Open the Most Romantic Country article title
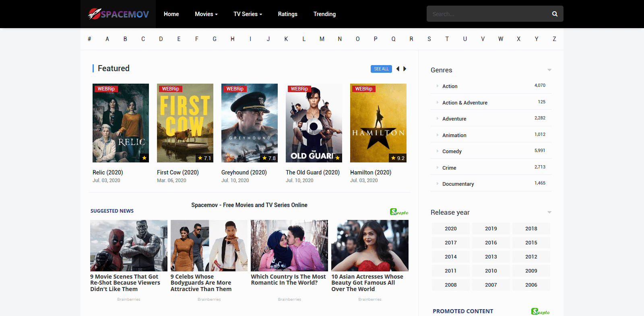This screenshot has width=644, height=316. 288,279
